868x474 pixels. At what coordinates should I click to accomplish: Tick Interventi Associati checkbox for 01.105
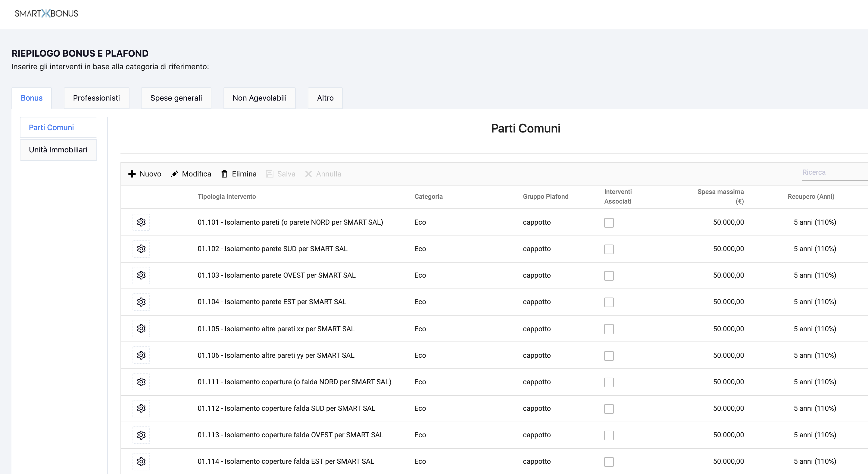click(x=609, y=329)
